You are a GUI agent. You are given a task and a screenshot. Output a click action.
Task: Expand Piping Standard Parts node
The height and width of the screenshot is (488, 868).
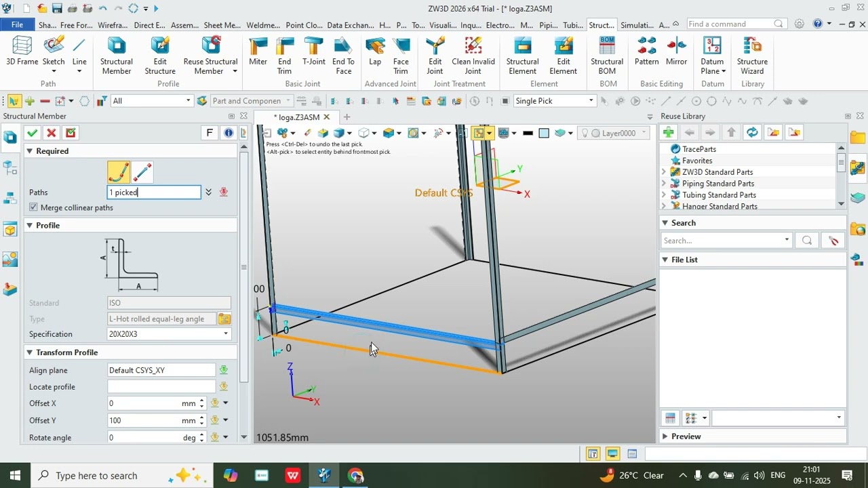[x=664, y=184]
